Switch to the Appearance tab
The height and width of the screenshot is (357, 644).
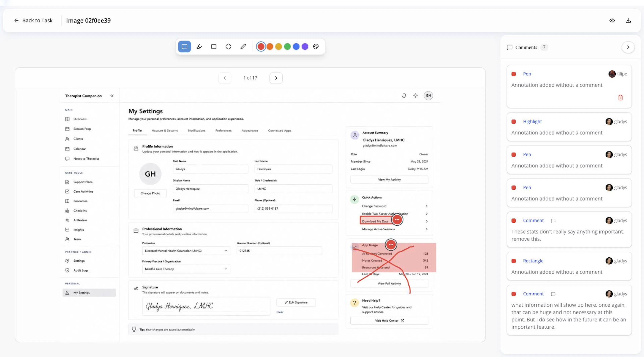[250, 131]
